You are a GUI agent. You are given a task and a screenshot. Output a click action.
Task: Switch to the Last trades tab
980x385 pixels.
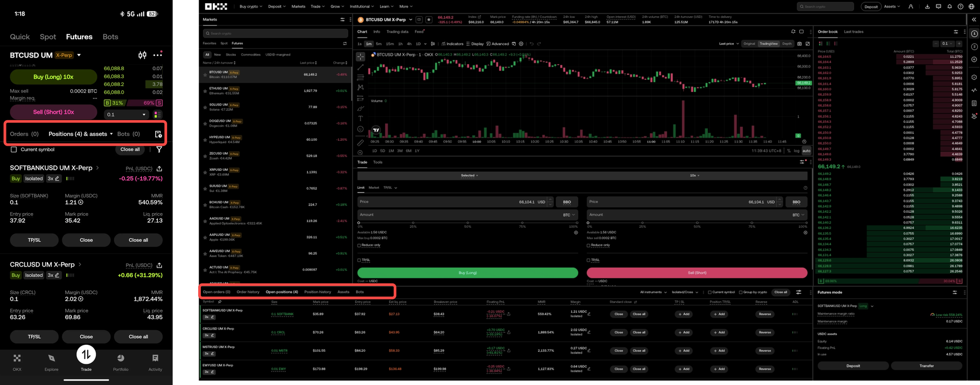click(x=854, y=32)
